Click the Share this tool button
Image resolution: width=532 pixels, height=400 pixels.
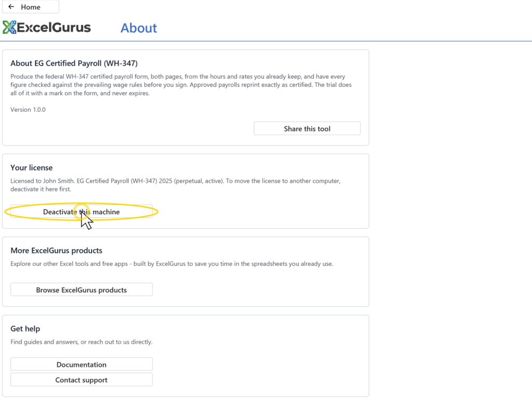307,128
